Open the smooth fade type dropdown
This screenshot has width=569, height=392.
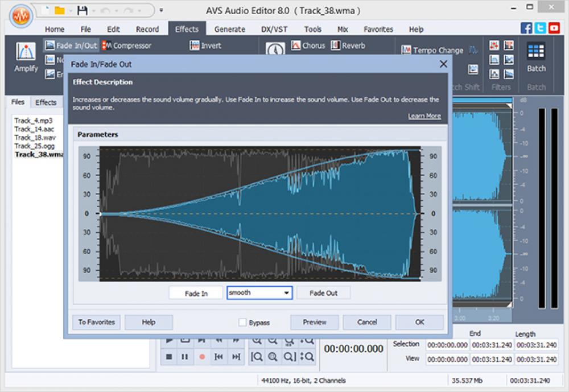(x=287, y=292)
